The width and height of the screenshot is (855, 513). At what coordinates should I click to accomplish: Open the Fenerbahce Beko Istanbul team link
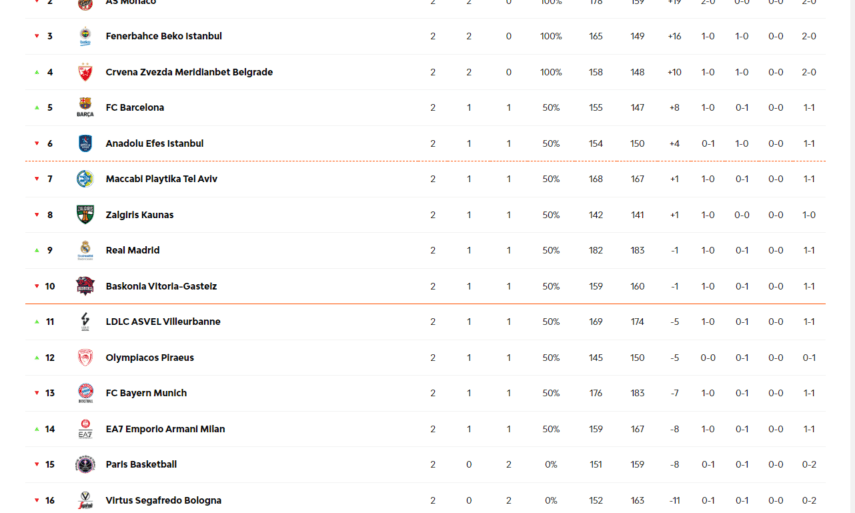[163, 37]
